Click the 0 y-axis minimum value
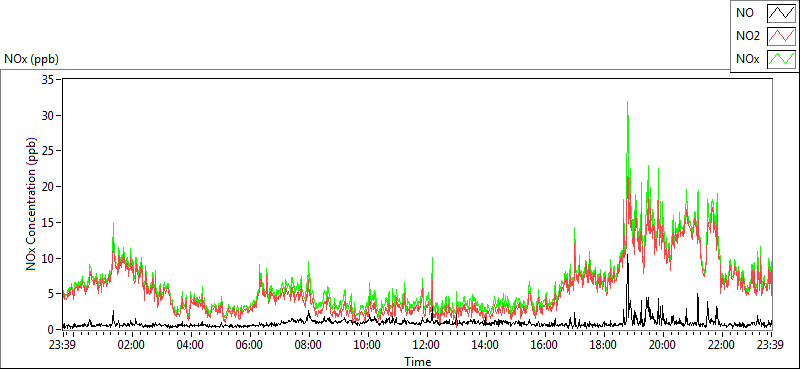 51,329
